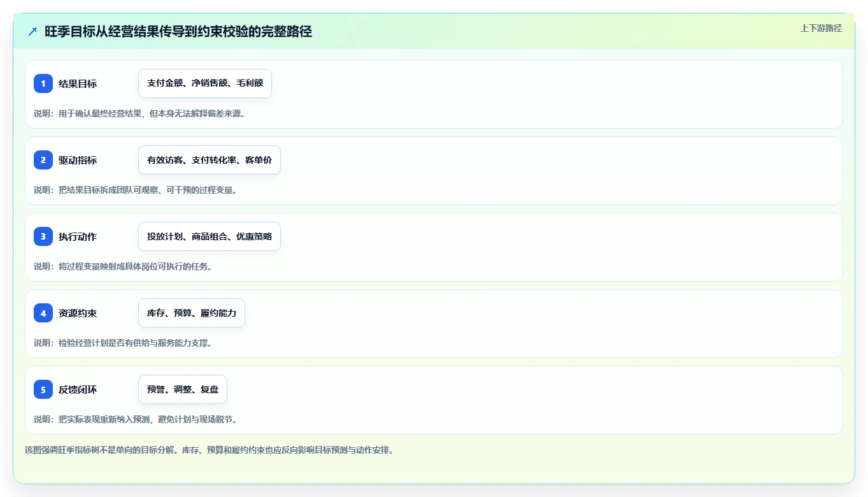The image size is (868, 497).
Task: Select step number 3 badge
Action: pyautogui.click(x=43, y=236)
